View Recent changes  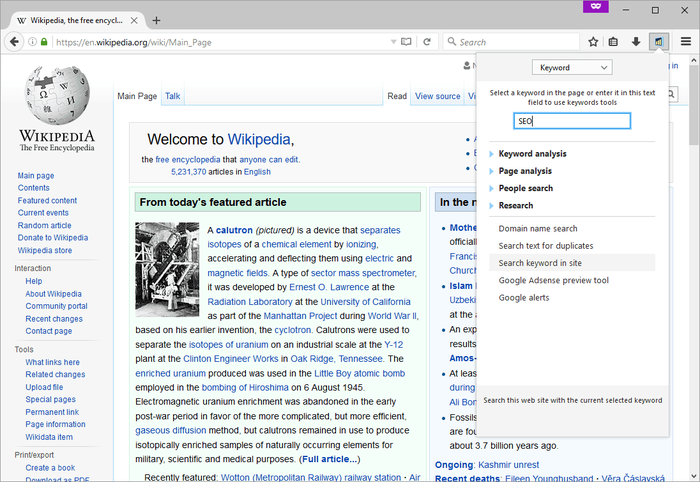click(54, 319)
